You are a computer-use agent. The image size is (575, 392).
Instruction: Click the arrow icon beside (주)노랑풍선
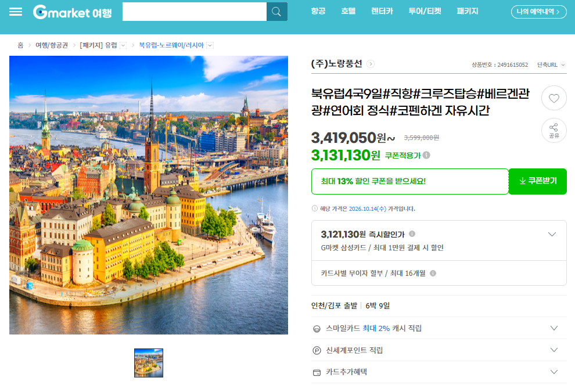pyautogui.click(x=371, y=64)
